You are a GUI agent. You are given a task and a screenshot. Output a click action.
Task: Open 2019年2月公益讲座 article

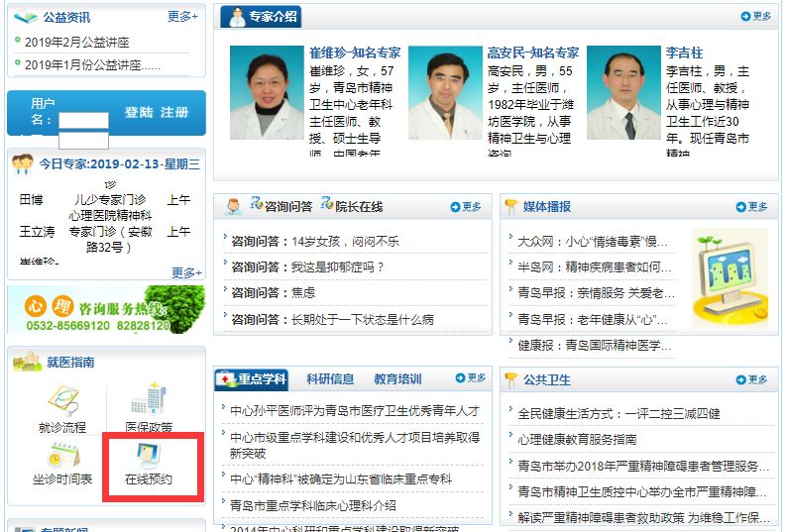coord(76,43)
